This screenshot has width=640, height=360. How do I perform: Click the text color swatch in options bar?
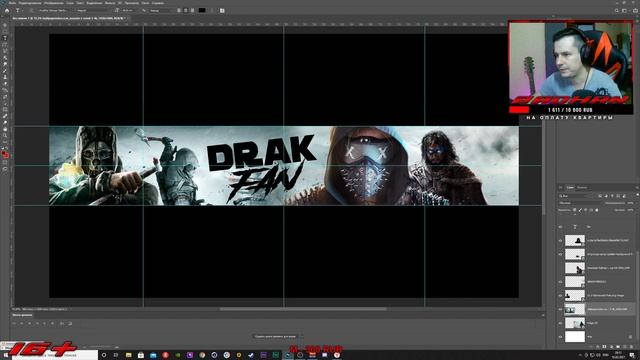coord(202,10)
